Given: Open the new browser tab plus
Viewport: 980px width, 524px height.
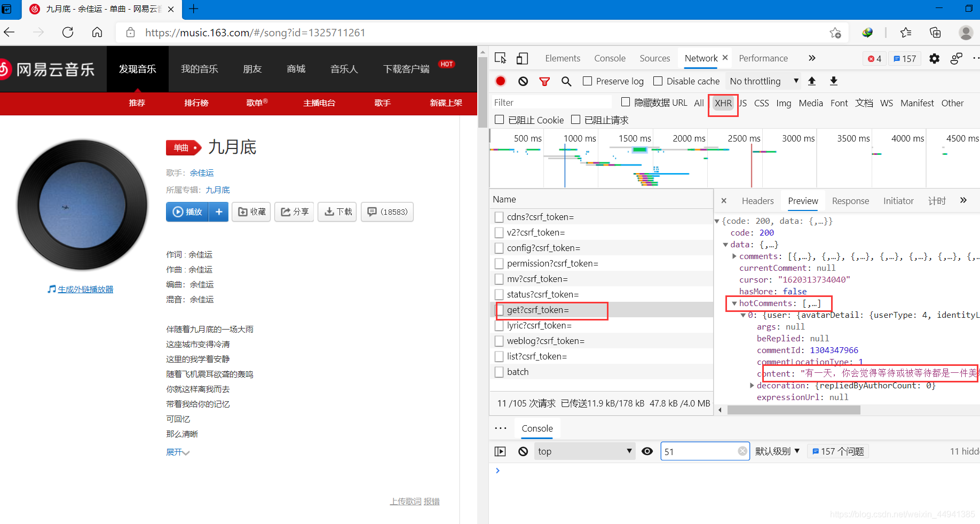Looking at the screenshot, I should (x=193, y=9).
